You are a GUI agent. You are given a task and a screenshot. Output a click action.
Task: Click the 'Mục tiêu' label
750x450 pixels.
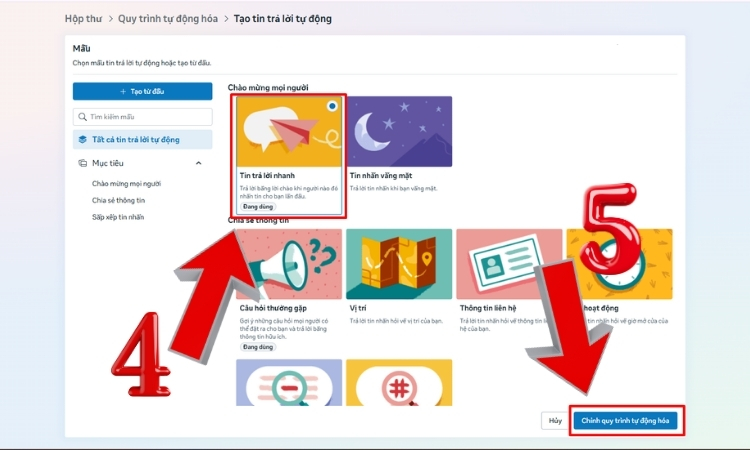(x=108, y=163)
